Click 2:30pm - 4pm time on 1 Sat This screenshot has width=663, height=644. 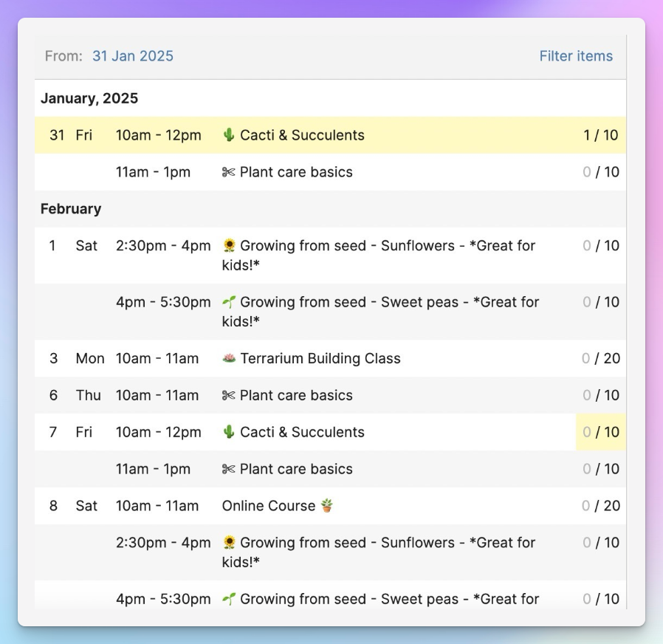(163, 245)
